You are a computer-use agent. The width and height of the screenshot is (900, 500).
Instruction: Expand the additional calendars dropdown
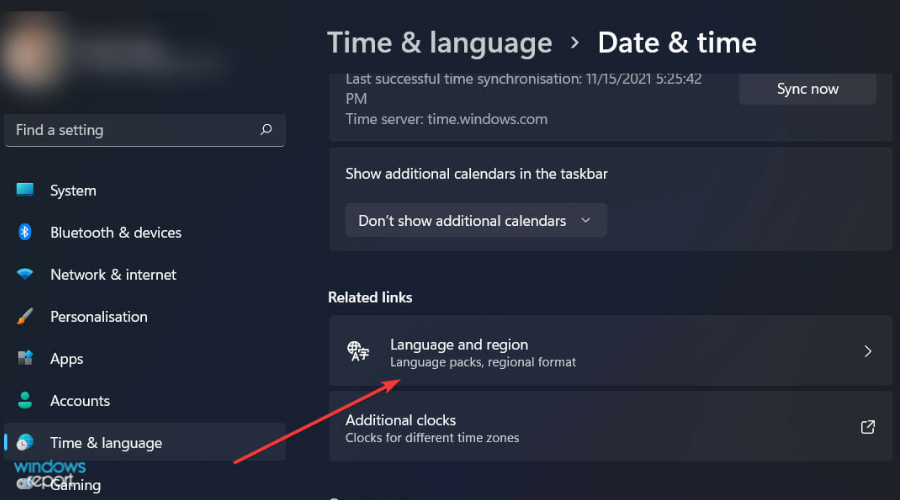pos(476,220)
